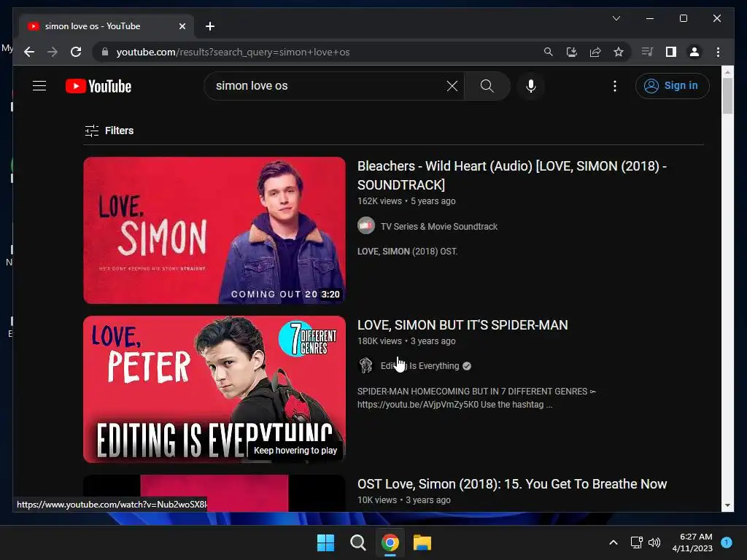The image size is (747, 560).
Task: Show hidden system tray icons
Action: pos(614,542)
